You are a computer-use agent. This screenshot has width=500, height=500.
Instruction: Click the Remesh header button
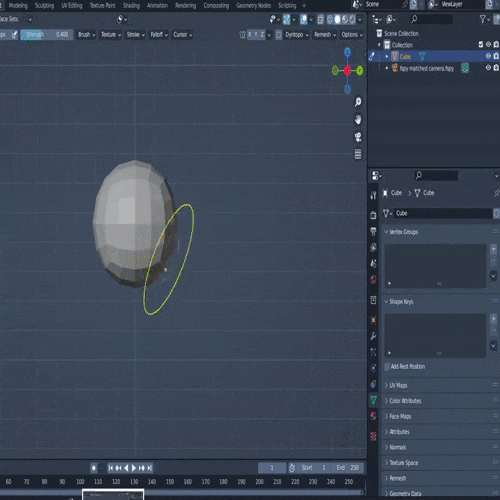click(x=325, y=35)
